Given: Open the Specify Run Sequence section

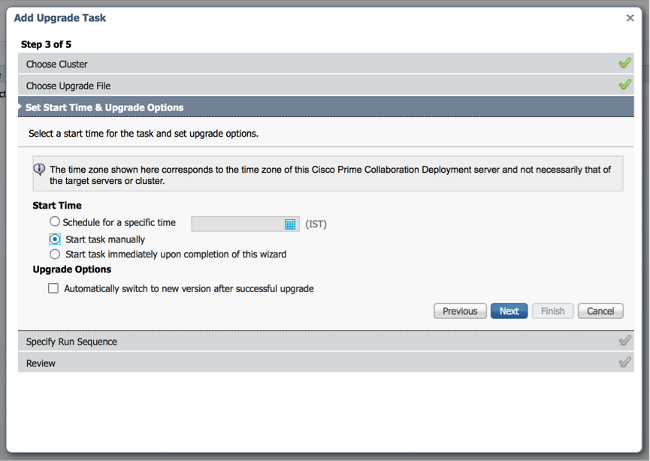Looking at the screenshot, I should [71, 342].
